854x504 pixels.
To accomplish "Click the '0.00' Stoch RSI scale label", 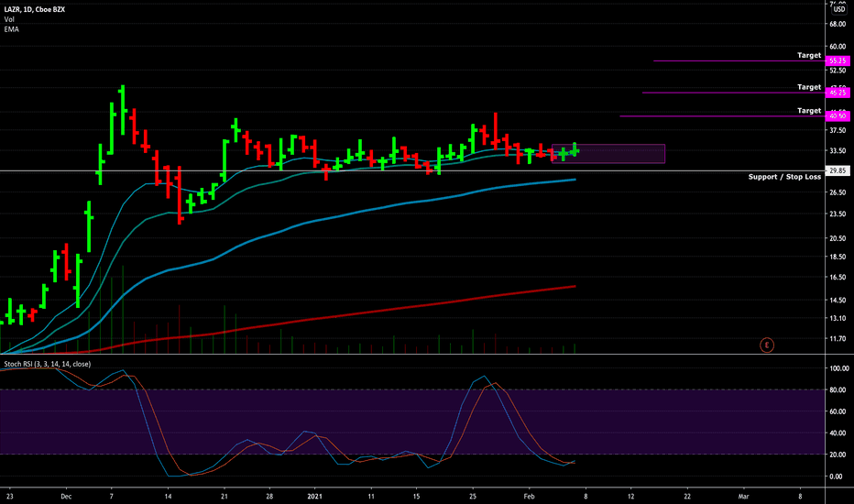I will point(838,477).
